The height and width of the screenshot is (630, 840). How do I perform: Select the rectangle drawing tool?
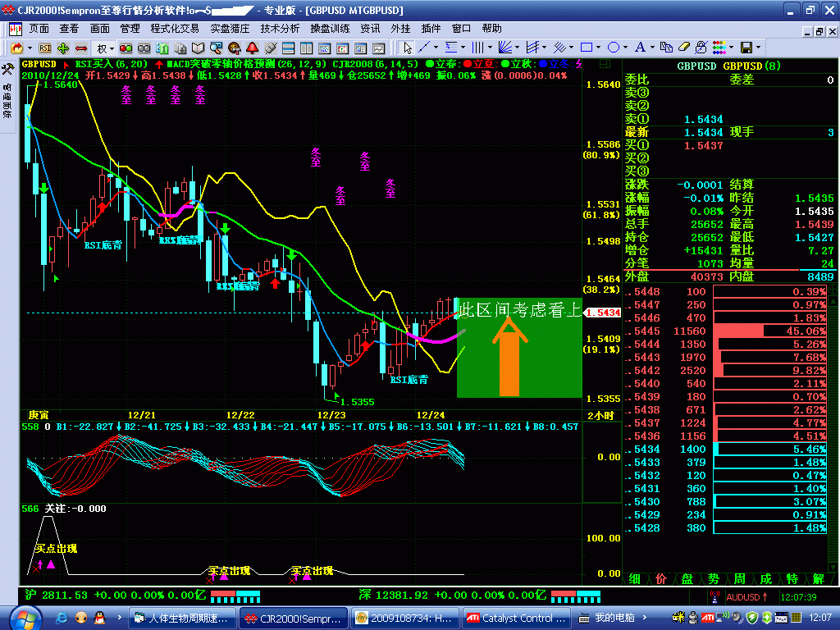tap(587, 48)
